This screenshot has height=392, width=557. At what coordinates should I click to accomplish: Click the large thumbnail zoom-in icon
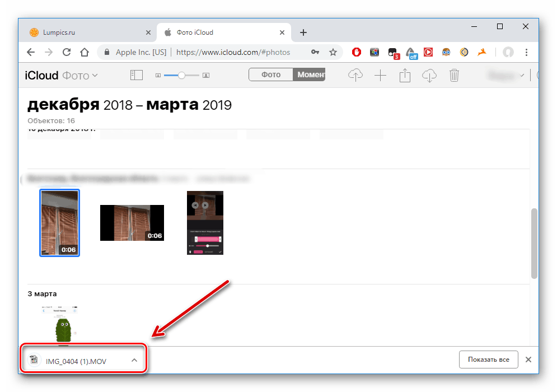click(x=205, y=76)
